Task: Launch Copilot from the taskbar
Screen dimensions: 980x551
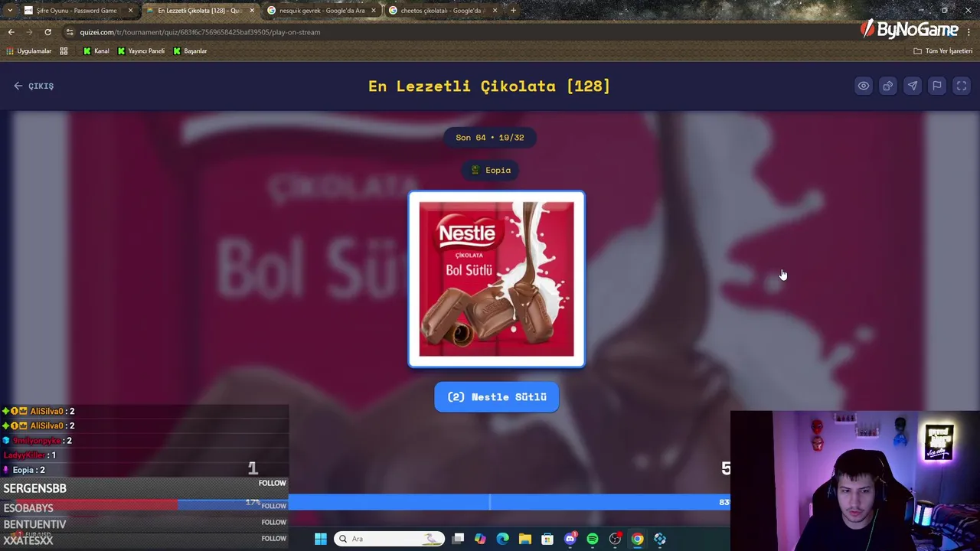Action: click(x=480, y=539)
